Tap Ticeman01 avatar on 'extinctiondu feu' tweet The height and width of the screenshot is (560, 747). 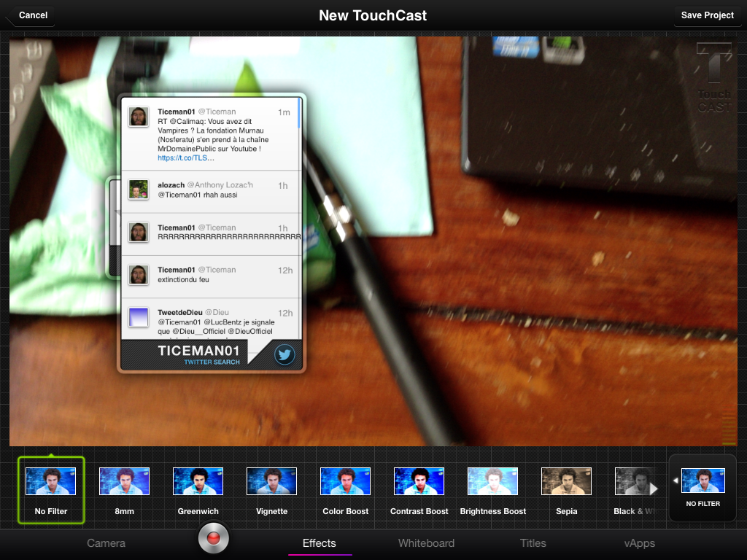tap(139, 275)
